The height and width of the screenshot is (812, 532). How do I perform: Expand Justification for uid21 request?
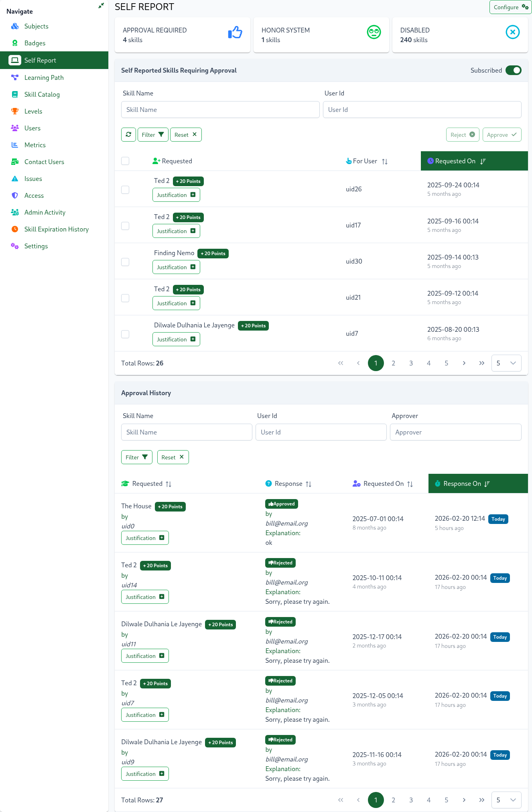(x=176, y=303)
